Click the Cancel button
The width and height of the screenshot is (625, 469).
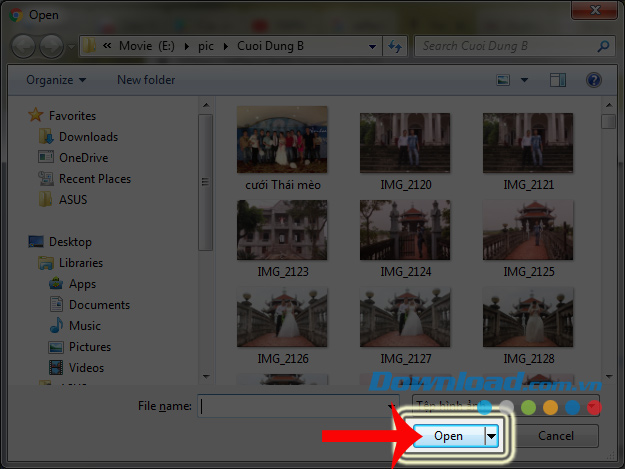tap(556, 436)
